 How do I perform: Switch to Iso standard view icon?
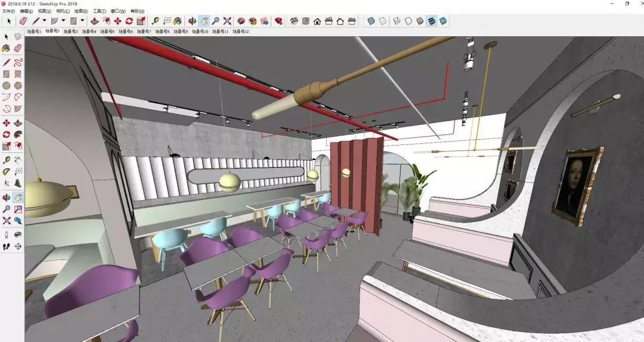click(x=294, y=21)
